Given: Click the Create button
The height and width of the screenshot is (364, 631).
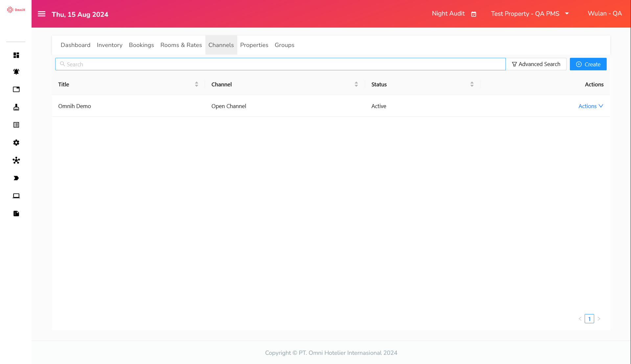Looking at the screenshot, I should [588, 64].
